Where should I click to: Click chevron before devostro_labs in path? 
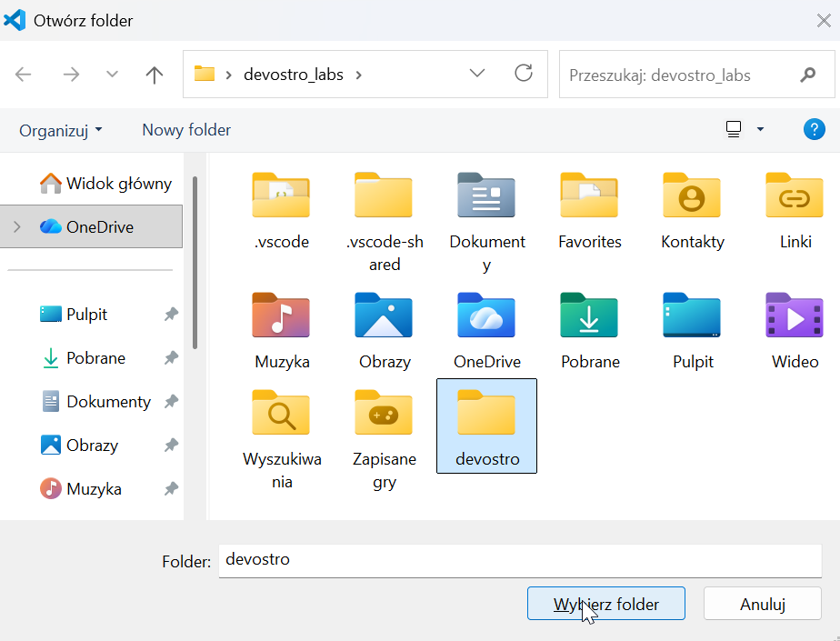click(229, 75)
